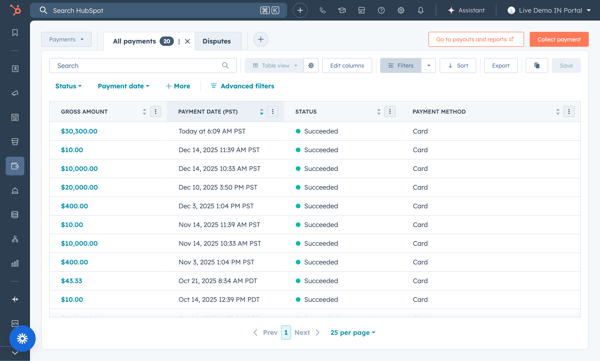Viewport: 600px width, 361px height.
Task: Open the HubSpot Academy graduation cap icon
Action: click(x=342, y=10)
